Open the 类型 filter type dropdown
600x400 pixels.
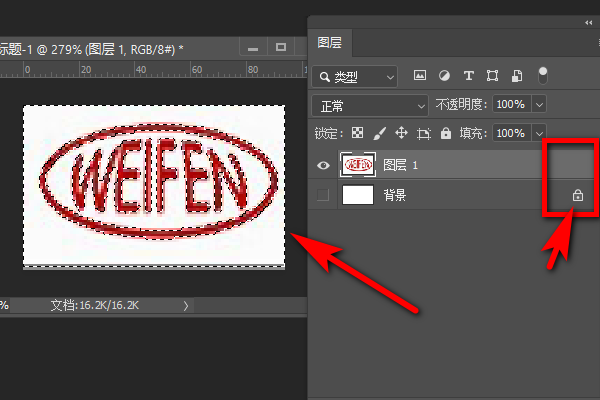pos(355,76)
